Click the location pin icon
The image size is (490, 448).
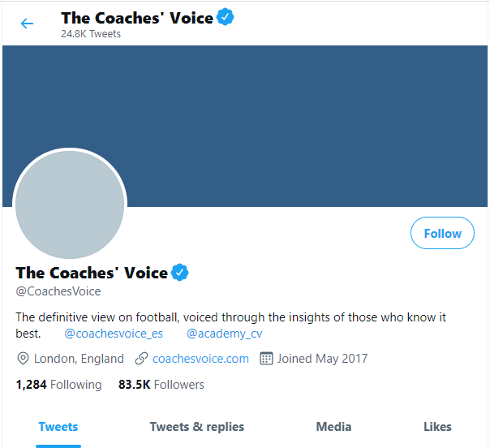(x=23, y=359)
